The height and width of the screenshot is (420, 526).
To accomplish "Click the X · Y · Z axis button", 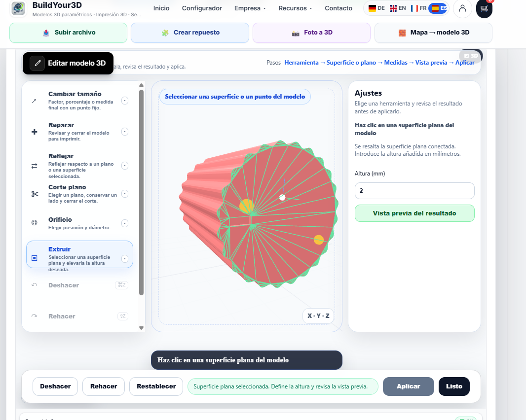I will 318,316.
